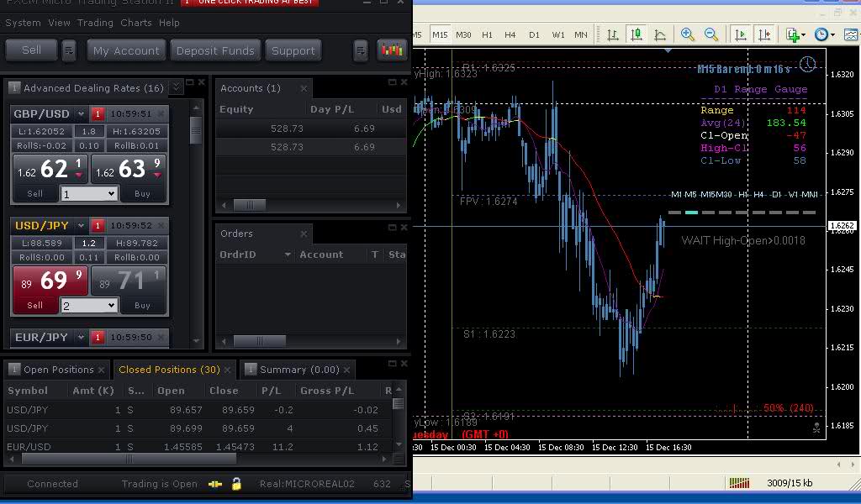Switch to the Open Positions tab
The width and height of the screenshot is (861, 504).
pos(58,370)
